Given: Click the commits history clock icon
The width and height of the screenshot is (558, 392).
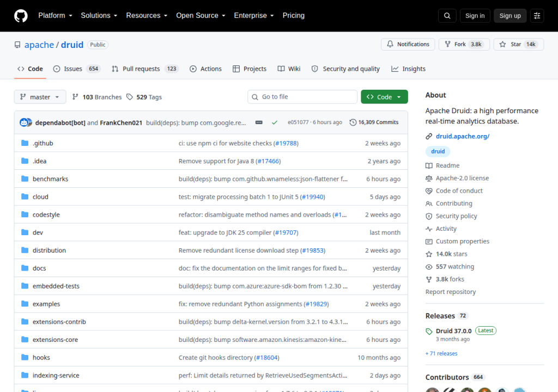Looking at the screenshot, I should [353, 122].
